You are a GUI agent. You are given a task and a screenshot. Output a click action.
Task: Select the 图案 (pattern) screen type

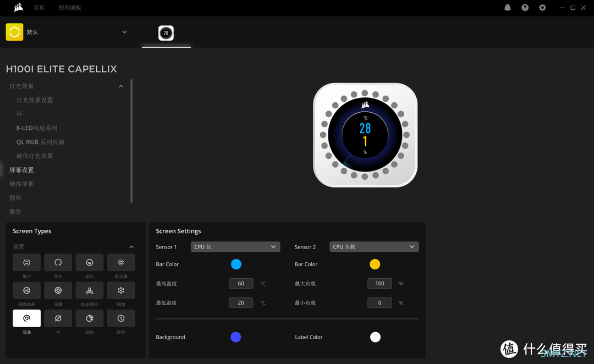click(x=121, y=290)
